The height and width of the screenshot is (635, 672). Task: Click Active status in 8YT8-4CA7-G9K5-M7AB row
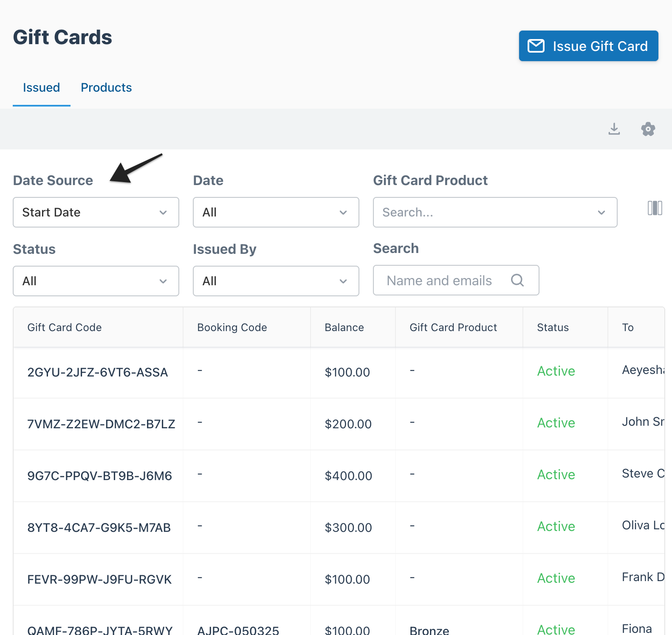(x=556, y=526)
